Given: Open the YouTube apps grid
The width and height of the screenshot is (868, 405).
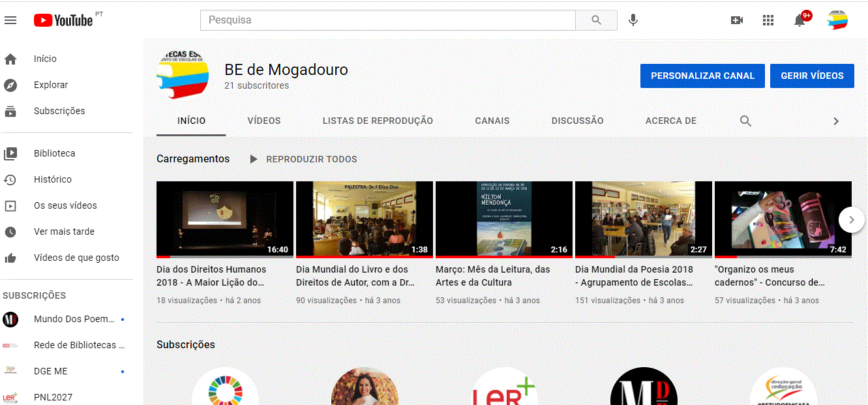Looking at the screenshot, I should [x=768, y=20].
